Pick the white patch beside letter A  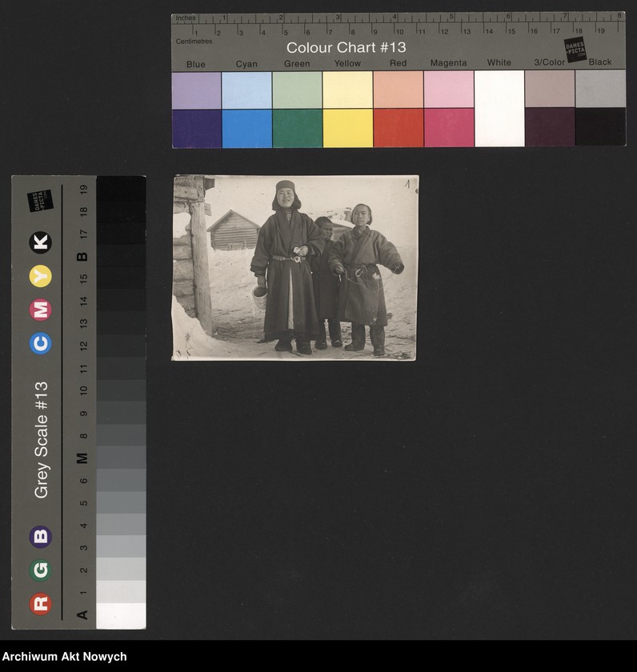122,616
